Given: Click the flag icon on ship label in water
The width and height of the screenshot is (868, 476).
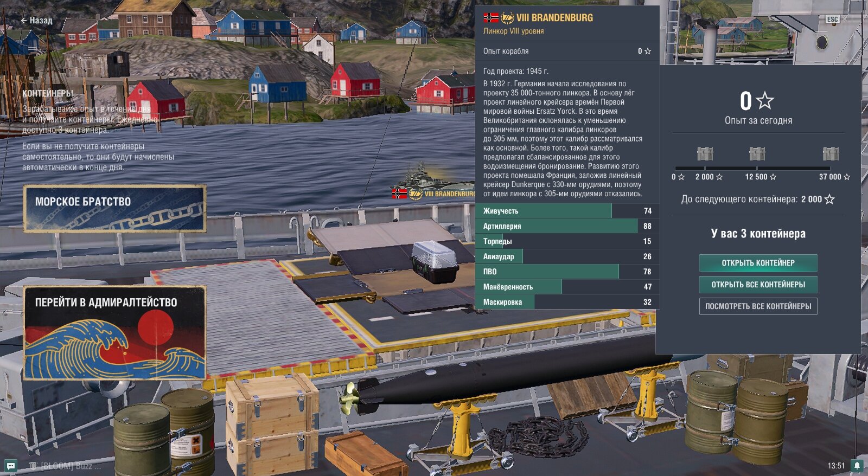Looking at the screenshot, I should pos(399,194).
